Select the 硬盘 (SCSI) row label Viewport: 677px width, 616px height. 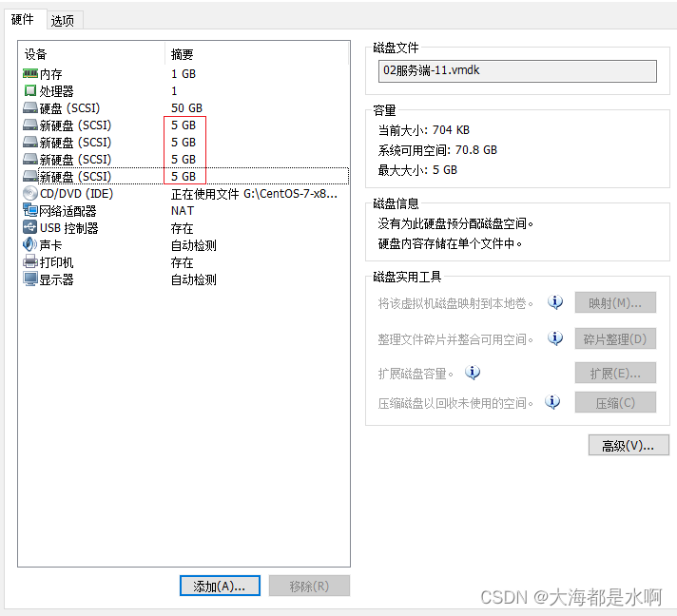pos(70,108)
